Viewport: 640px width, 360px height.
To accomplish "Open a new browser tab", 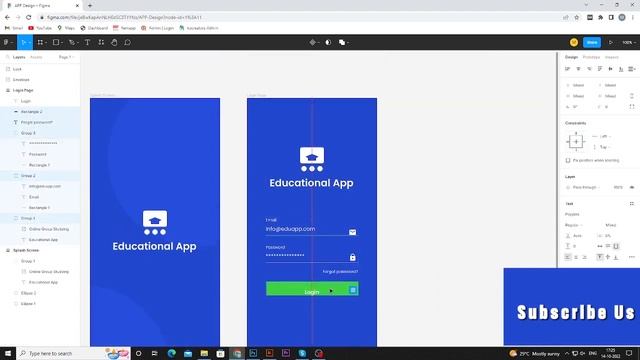I will (x=90, y=5).
